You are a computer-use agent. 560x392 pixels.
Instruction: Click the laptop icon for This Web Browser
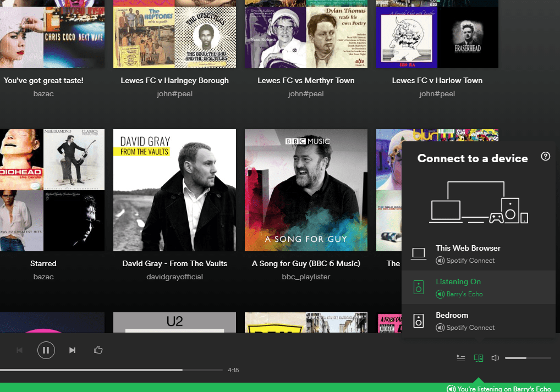point(418,254)
